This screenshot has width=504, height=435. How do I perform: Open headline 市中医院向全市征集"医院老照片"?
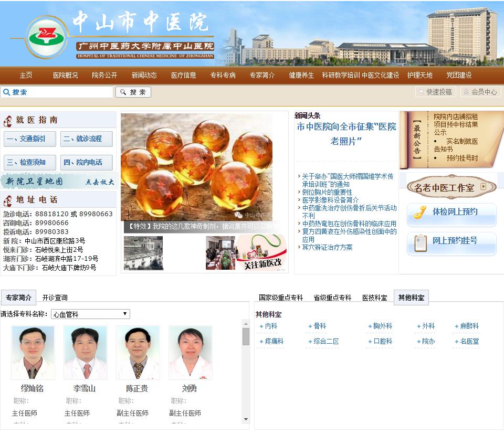click(x=346, y=134)
